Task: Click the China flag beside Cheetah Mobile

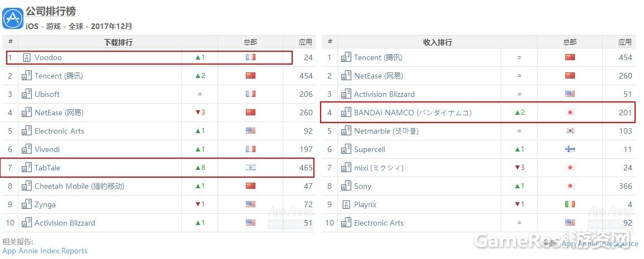Action: (250, 186)
